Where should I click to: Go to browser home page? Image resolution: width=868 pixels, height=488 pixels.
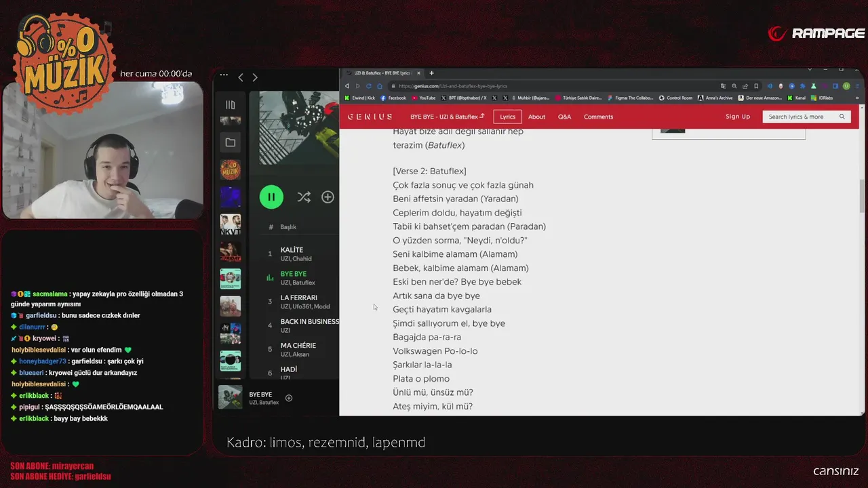[380, 86]
